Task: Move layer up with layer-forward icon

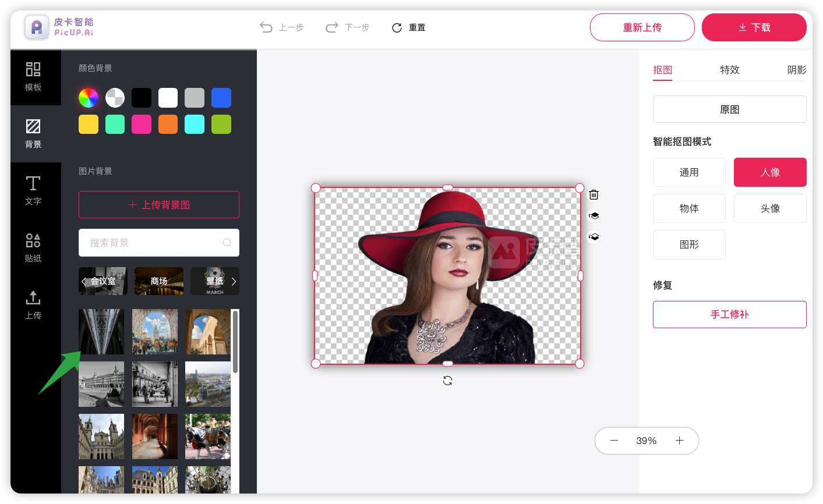Action: (x=594, y=215)
